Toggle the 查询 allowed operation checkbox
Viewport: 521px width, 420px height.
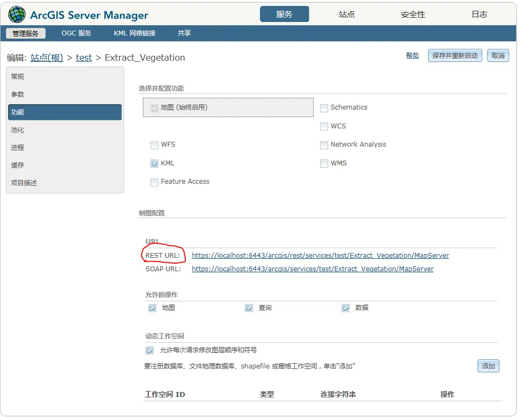pyautogui.click(x=249, y=308)
